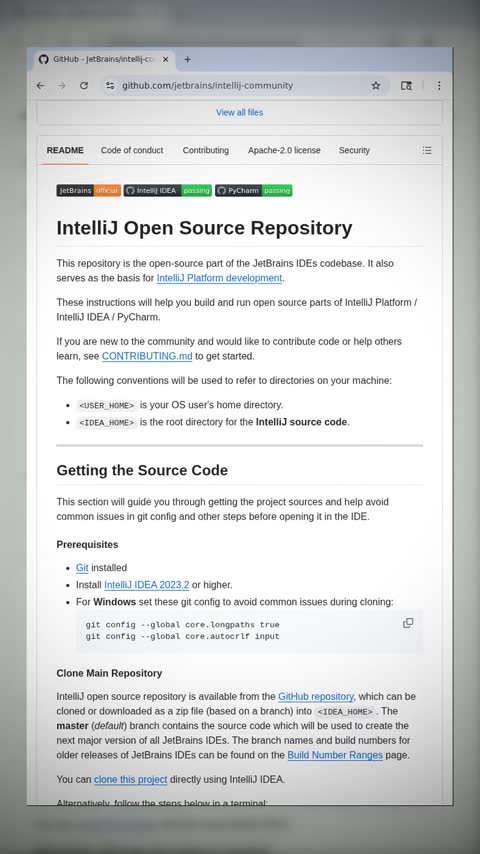The image size is (480, 854).
Task: Open the GitHub repository link
Action: [x=316, y=696]
